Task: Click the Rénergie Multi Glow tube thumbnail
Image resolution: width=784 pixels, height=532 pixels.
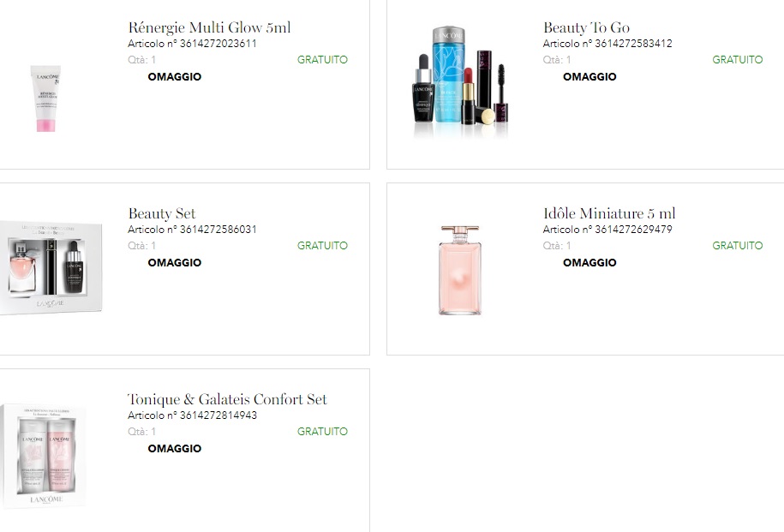Action: point(46,99)
